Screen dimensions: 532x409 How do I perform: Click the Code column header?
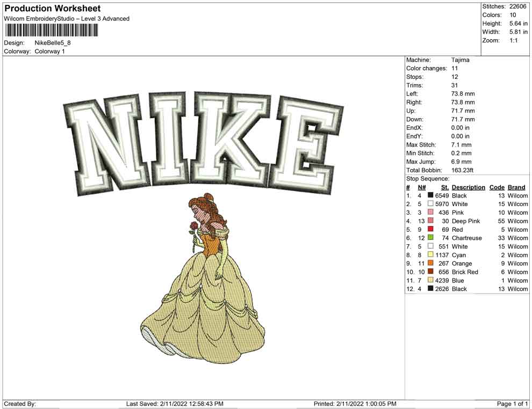pyautogui.click(x=497, y=187)
